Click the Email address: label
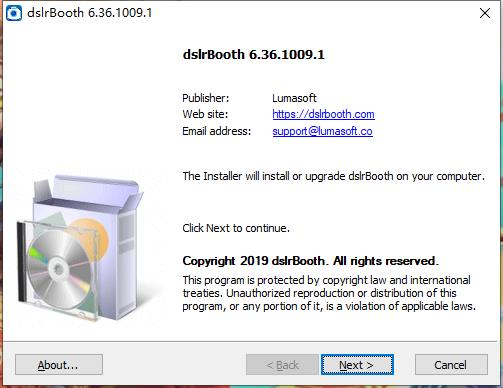The width and height of the screenshot is (503, 388). (x=216, y=131)
